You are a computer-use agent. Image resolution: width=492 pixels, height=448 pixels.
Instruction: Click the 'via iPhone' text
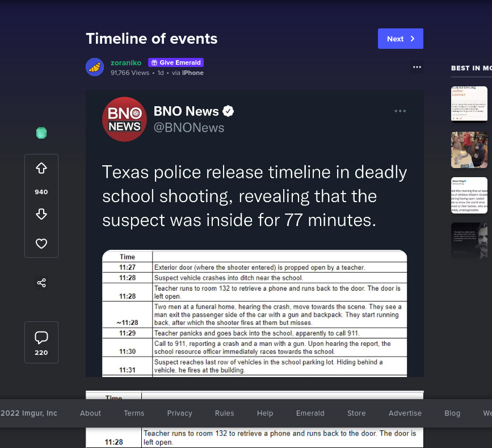188,73
